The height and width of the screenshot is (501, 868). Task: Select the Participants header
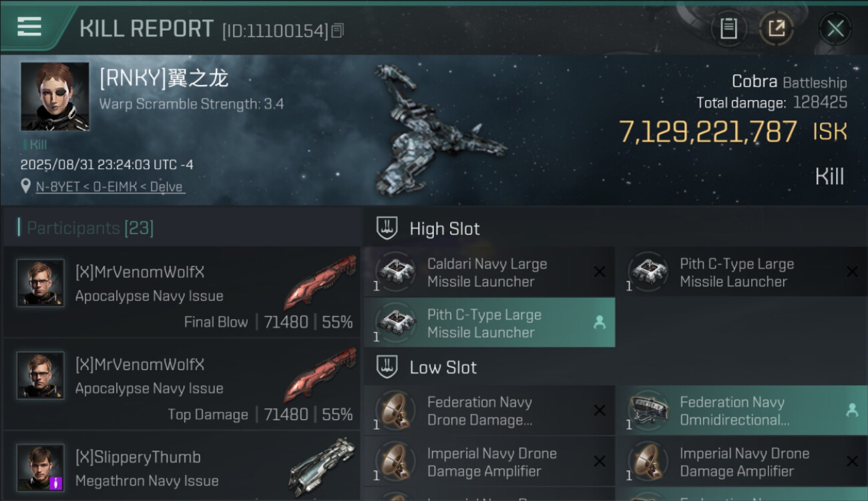coord(89,228)
